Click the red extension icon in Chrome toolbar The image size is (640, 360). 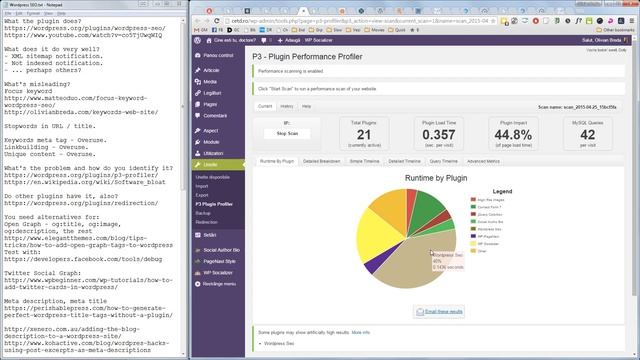tap(536, 21)
